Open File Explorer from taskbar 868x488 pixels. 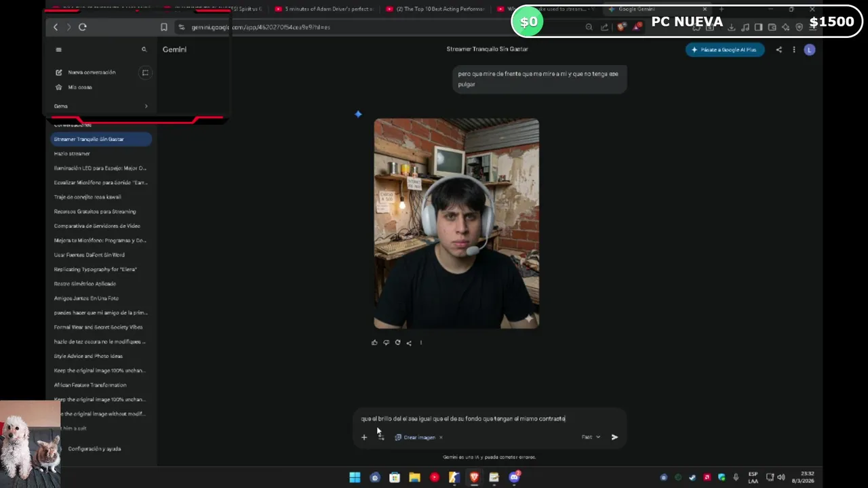point(414,477)
